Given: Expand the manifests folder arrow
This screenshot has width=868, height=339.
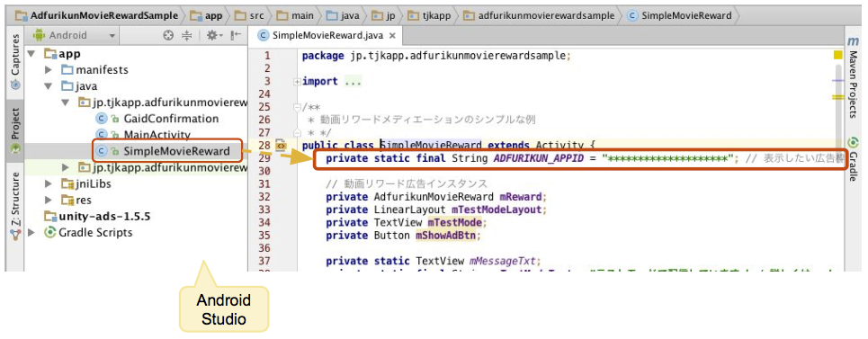Looking at the screenshot, I should pyautogui.click(x=49, y=70).
